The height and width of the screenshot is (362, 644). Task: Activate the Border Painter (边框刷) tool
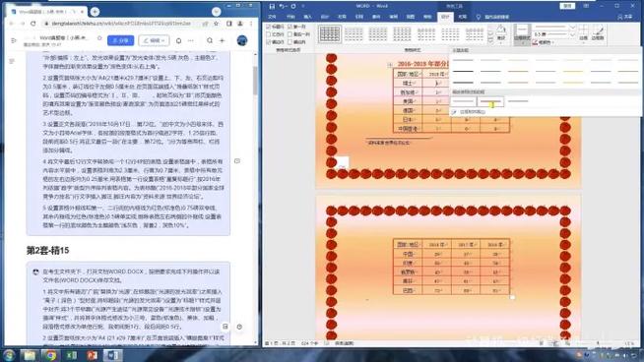[x=598, y=32]
